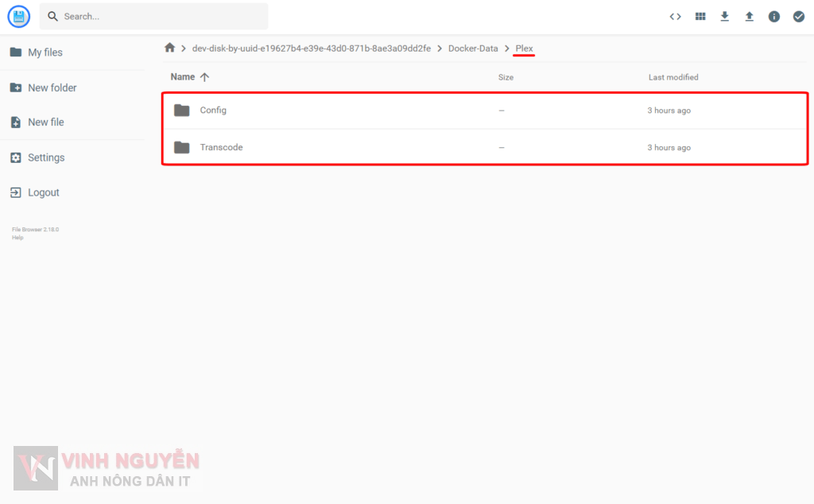The width and height of the screenshot is (814, 504).
Task: Click the Config folder icon
Action: (x=181, y=110)
